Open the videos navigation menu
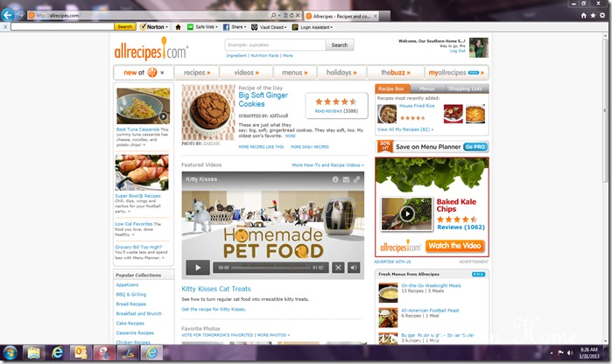 246,73
